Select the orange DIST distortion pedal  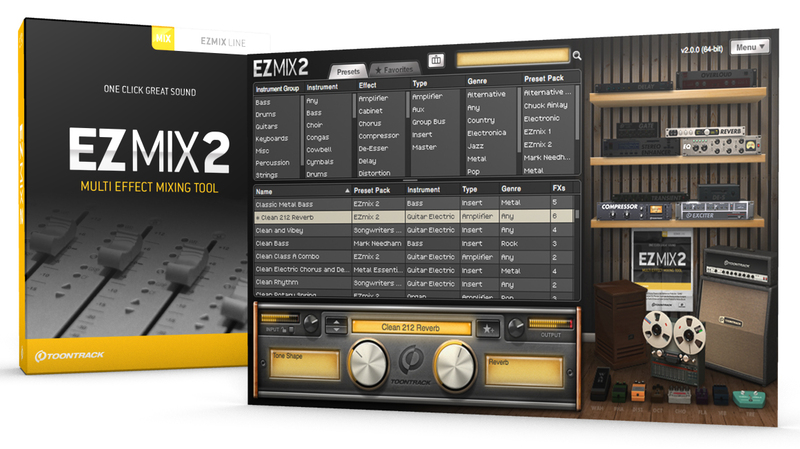[x=638, y=392]
